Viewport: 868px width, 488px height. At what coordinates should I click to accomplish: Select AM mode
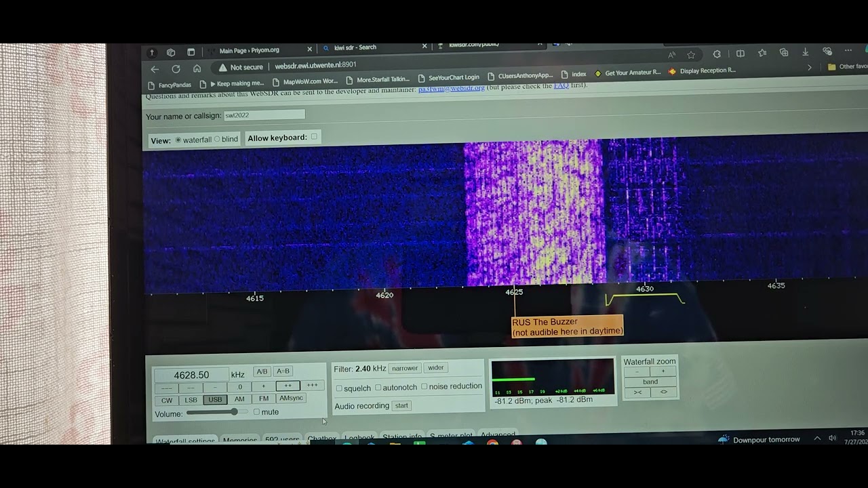[239, 399]
